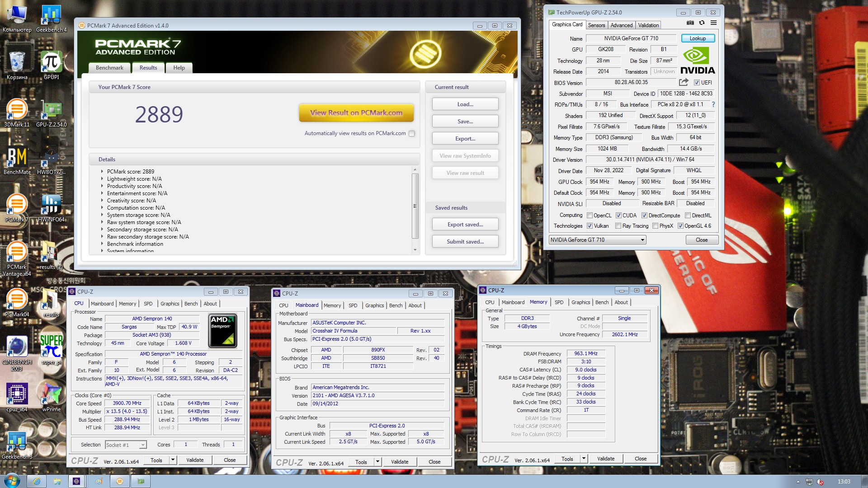The height and width of the screenshot is (488, 868).
Task: Open GPU-Z hamburger menu icon
Action: tap(713, 23)
